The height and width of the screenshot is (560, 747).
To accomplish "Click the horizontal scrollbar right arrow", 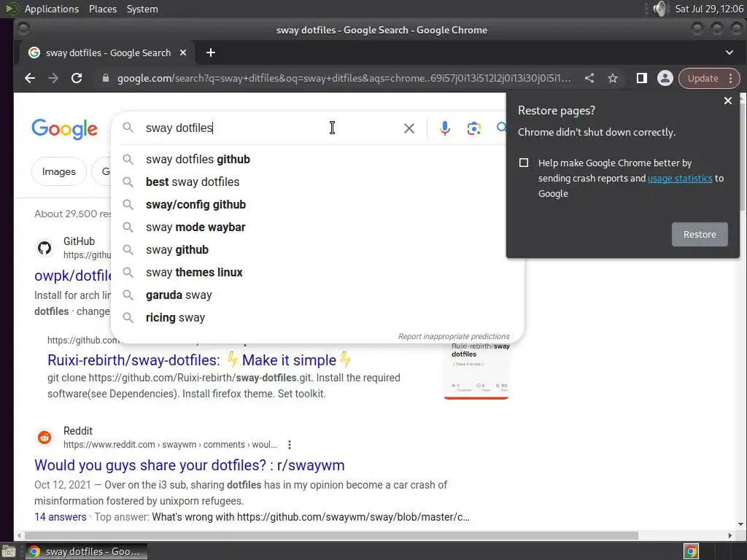I will [729, 536].
